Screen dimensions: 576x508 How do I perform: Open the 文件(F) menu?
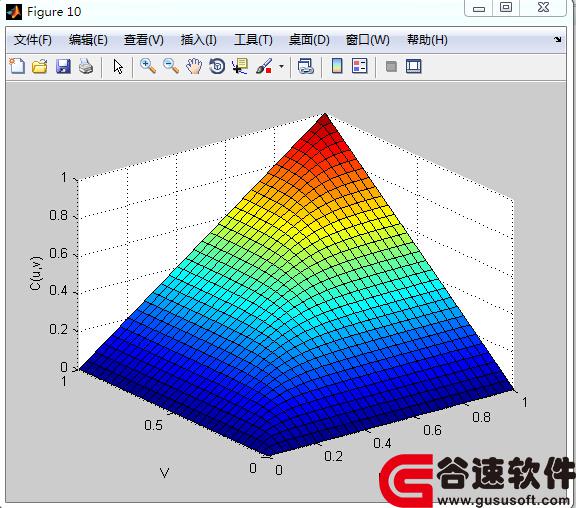point(33,40)
